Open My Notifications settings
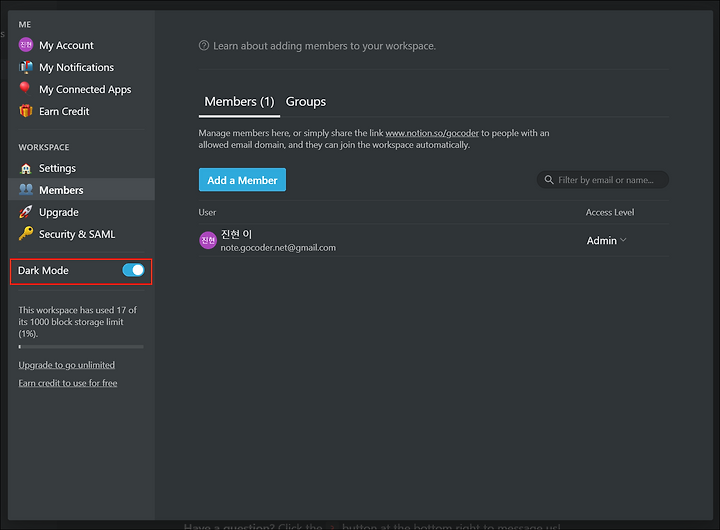 [x=81, y=67]
